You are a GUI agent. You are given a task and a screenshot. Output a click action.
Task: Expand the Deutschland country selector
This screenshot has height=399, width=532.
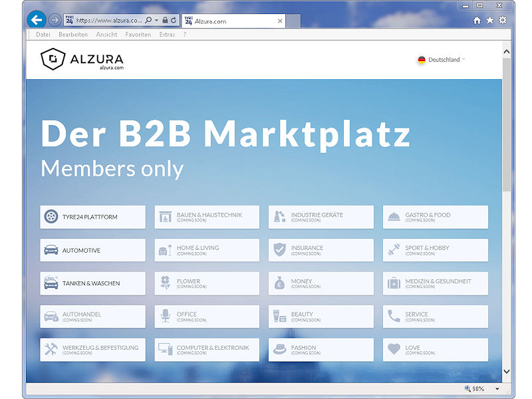[442, 60]
